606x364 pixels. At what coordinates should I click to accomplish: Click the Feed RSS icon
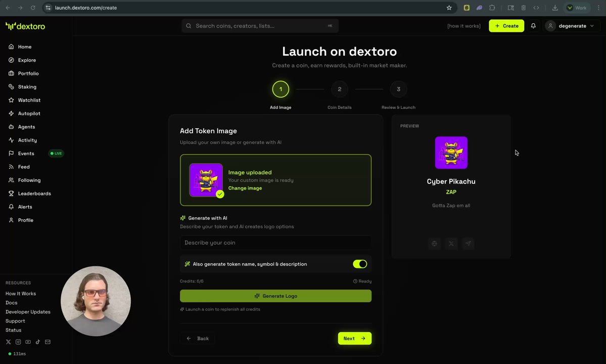[x=11, y=166]
